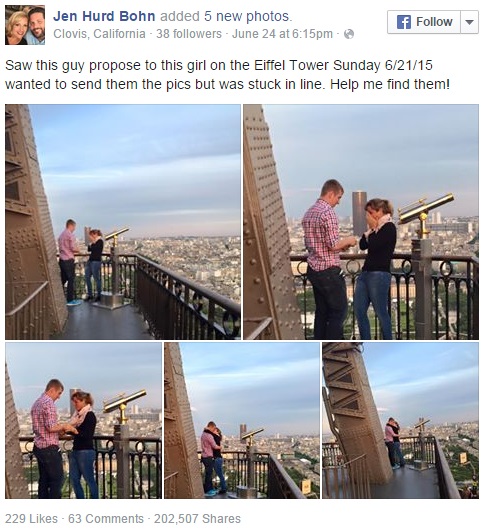Open the Jen Hurd Bohn profile link
Screen dimensions: 483x531
tap(104, 16)
